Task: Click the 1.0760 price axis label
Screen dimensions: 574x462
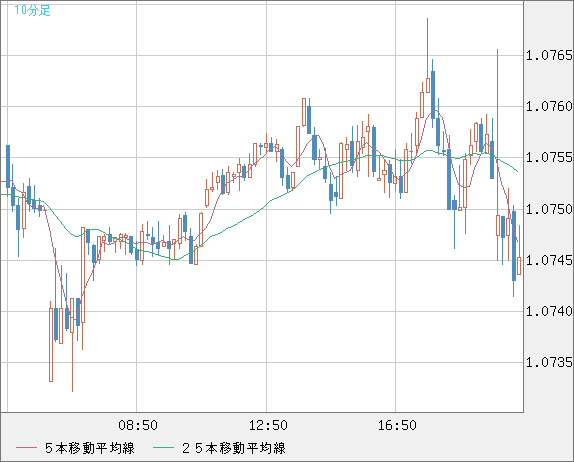Action: (549, 107)
